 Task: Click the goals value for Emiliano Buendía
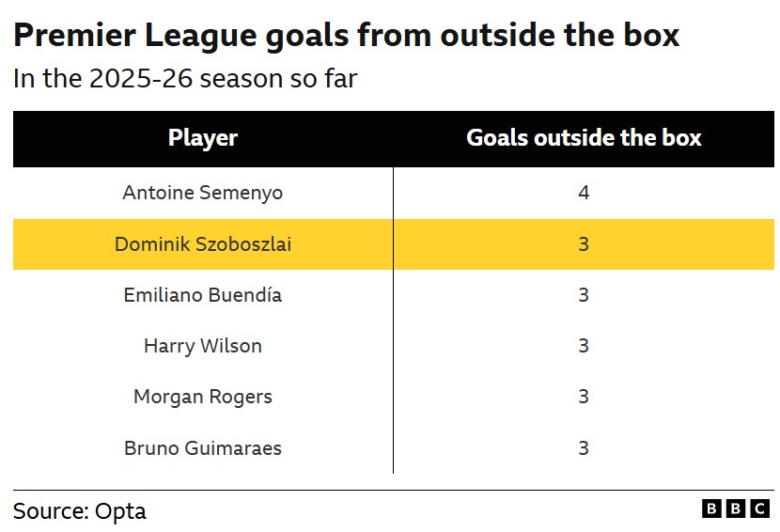pos(584,295)
